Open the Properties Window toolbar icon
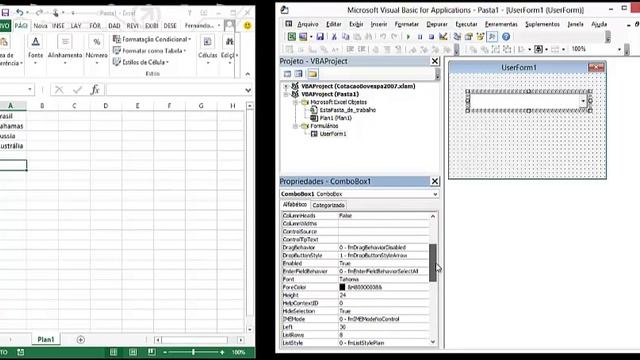640x360 pixels. [x=469, y=37]
